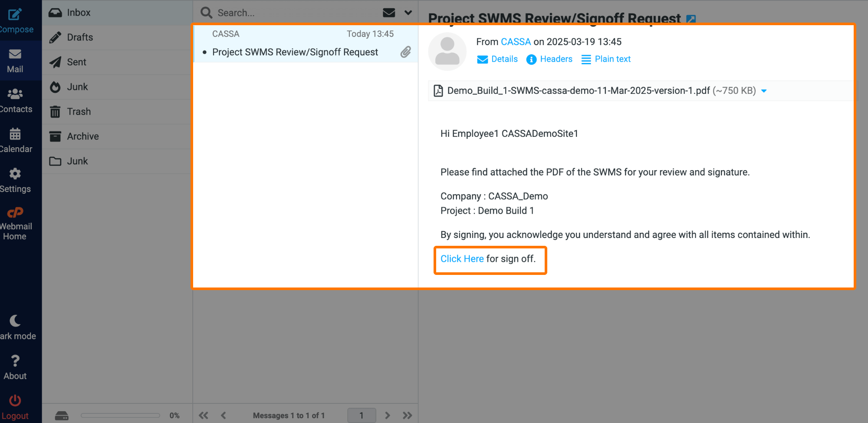
Task: Expand the search options chevron
Action: 408,13
